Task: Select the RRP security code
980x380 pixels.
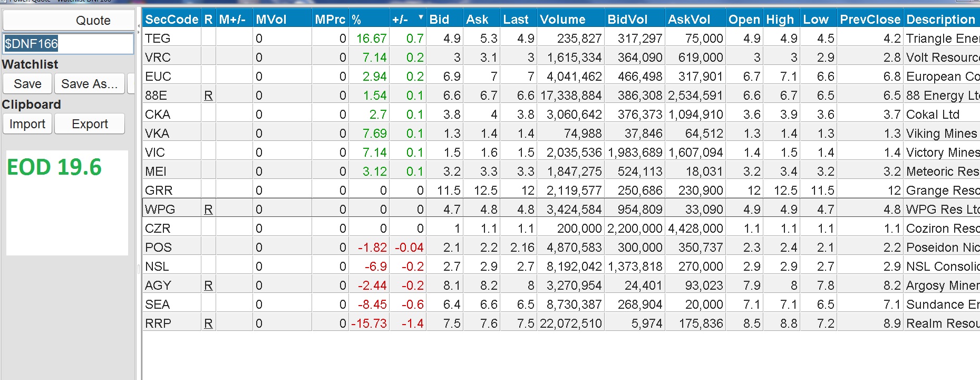Action: [158, 324]
